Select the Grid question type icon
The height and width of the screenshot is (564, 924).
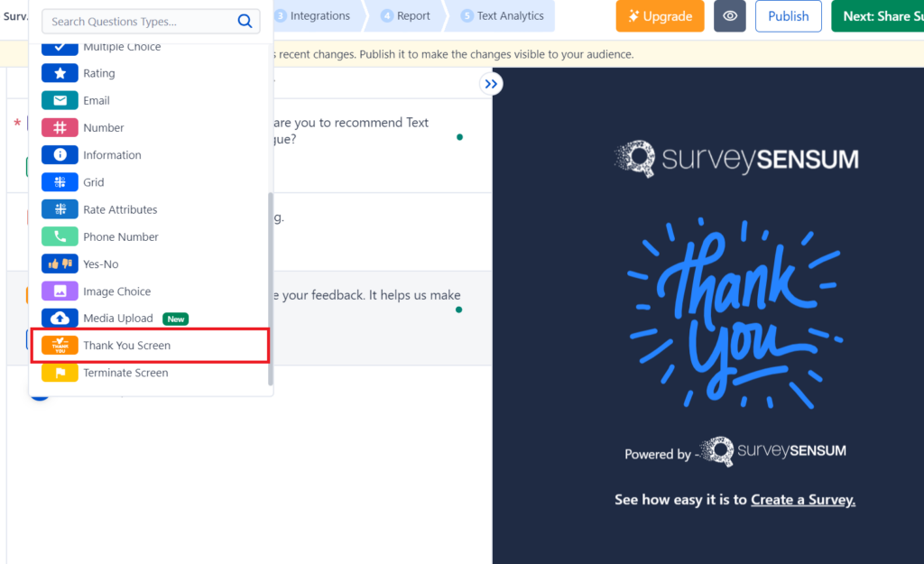[x=60, y=181]
